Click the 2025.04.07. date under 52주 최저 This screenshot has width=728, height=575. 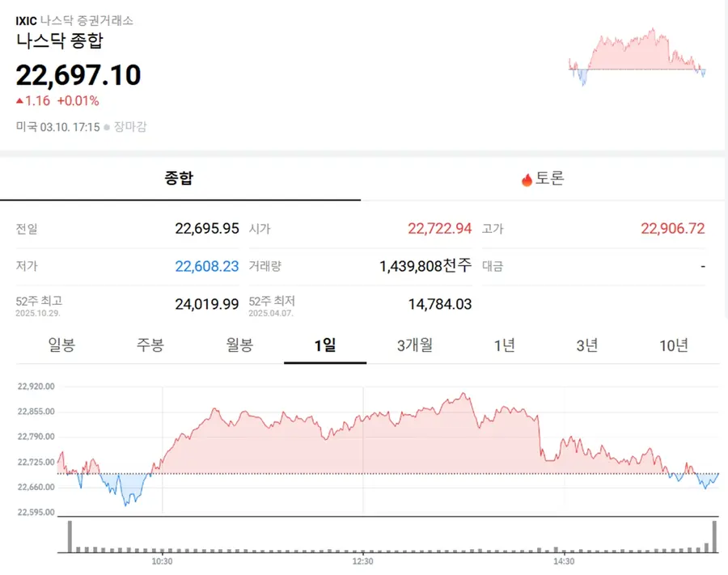click(x=271, y=313)
